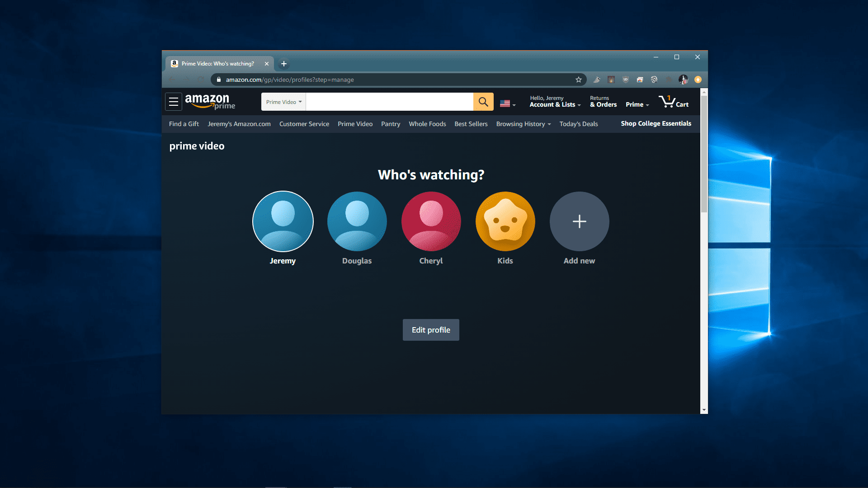The width and height of the screenshot is (868, 488).
Task: Open the Prime dropdown menu
Action: 637,104
